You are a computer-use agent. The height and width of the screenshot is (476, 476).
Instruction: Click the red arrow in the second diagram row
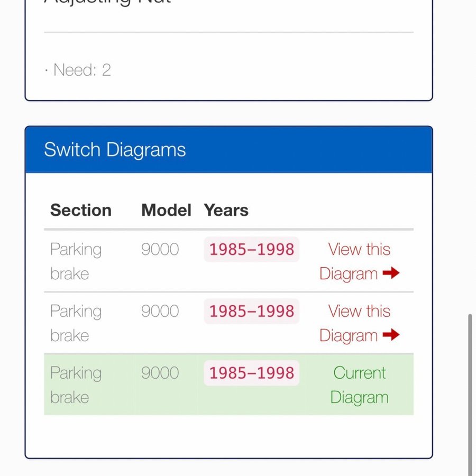(x=391, y=335)
